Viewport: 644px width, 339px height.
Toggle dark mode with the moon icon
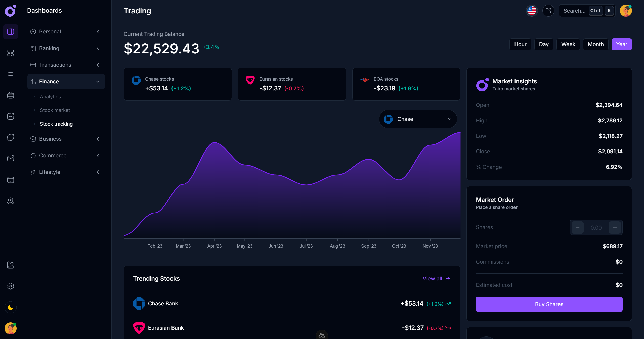point(10,307)
